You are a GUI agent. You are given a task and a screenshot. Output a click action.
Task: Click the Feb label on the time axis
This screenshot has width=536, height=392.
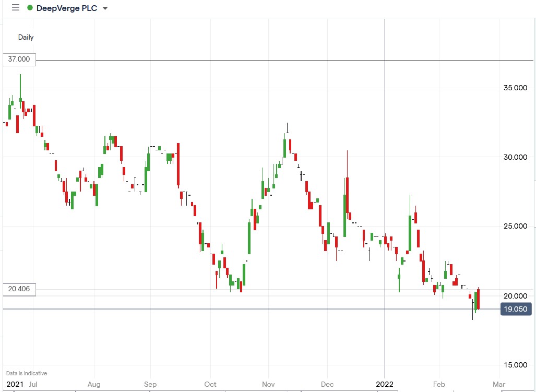point(439,384)
